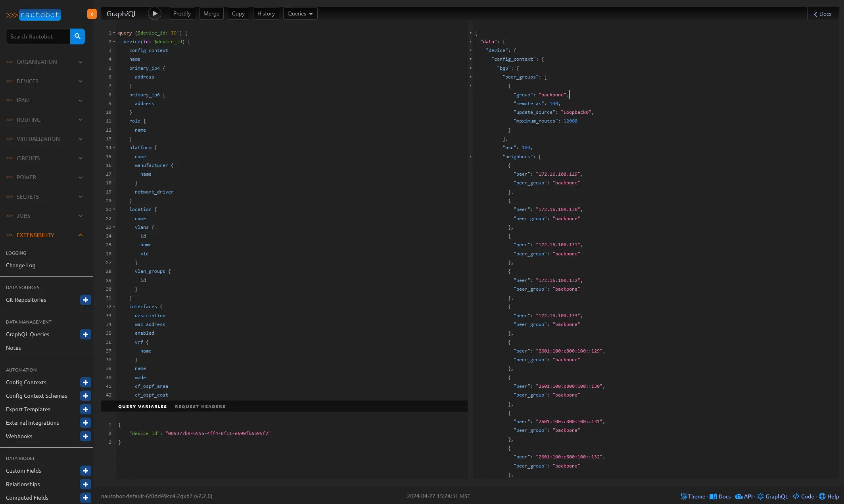
Task: Open the Theme switcher in footer
Action: point(693,496)
